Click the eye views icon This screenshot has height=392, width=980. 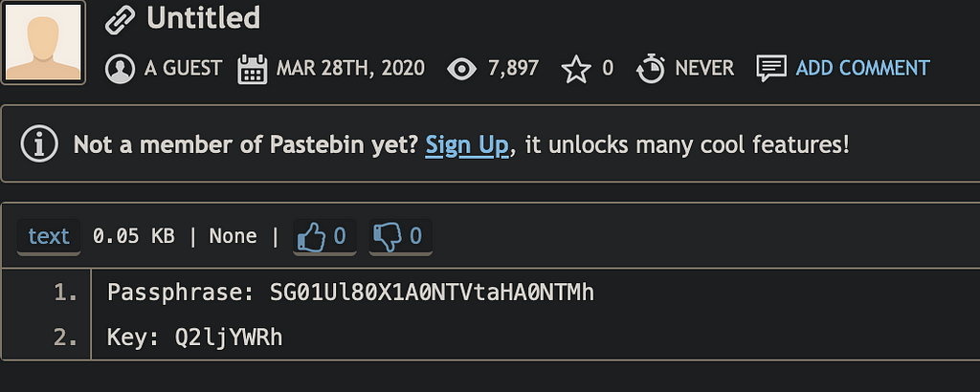pyautogui.click(x=462, y=69)
